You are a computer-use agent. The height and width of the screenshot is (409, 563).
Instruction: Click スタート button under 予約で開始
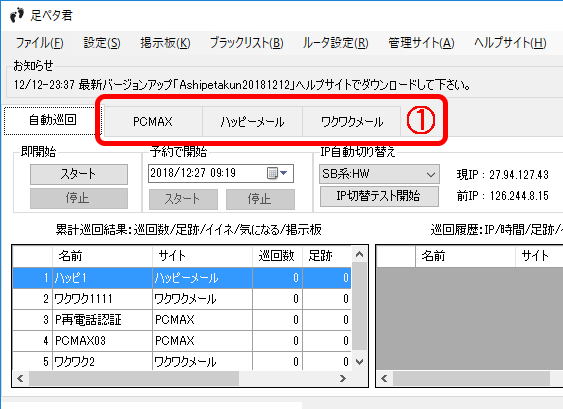(x=183, y=199)
